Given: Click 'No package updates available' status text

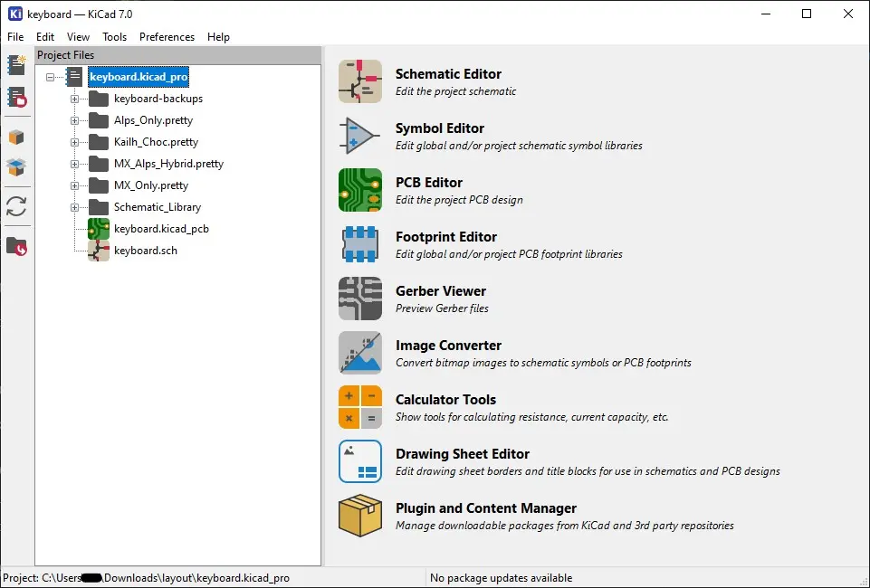Looking at the screenshot, I should [x=501, y=578].
